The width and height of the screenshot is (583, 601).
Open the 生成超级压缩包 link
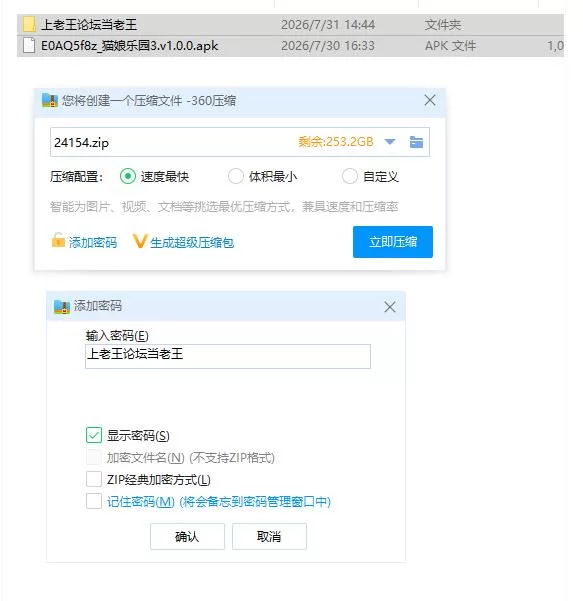coord(192,243)
